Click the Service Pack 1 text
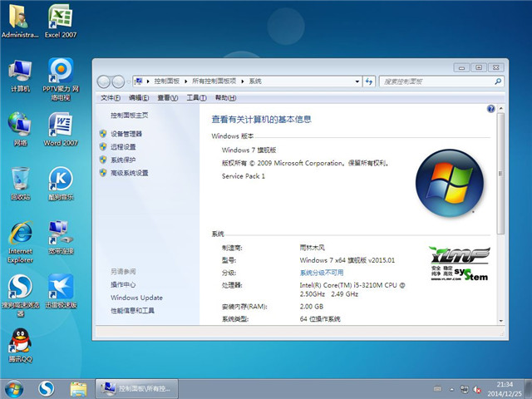Screen dimensions: 532x399 click(x=244, y=176)
